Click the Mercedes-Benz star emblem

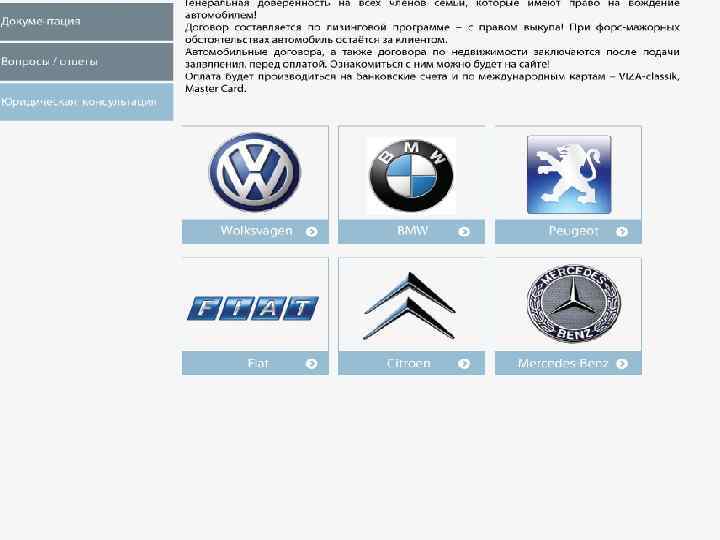574,304
